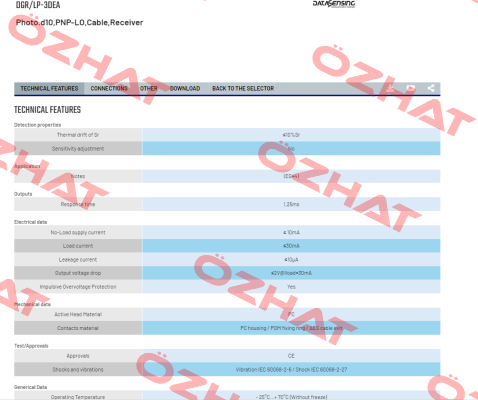Click the download icon in tab bar
478x400 pixels.
click(390, 88)
